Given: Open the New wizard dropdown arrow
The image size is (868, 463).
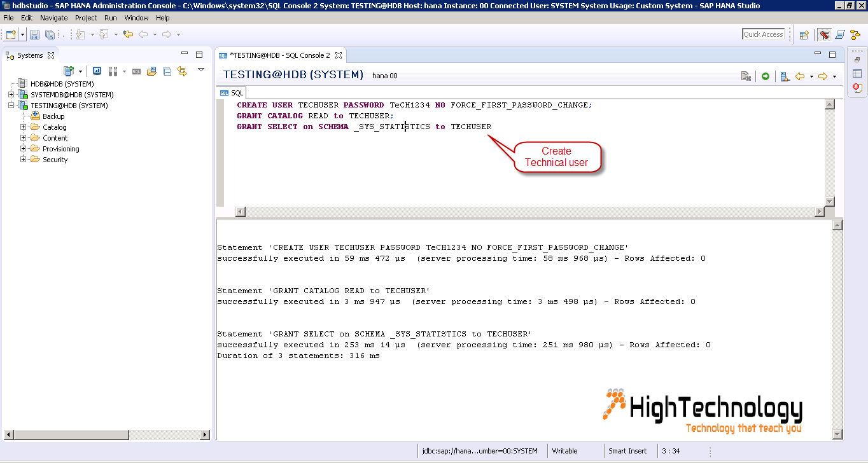Looking at the screenshot, I should [23, 34].
